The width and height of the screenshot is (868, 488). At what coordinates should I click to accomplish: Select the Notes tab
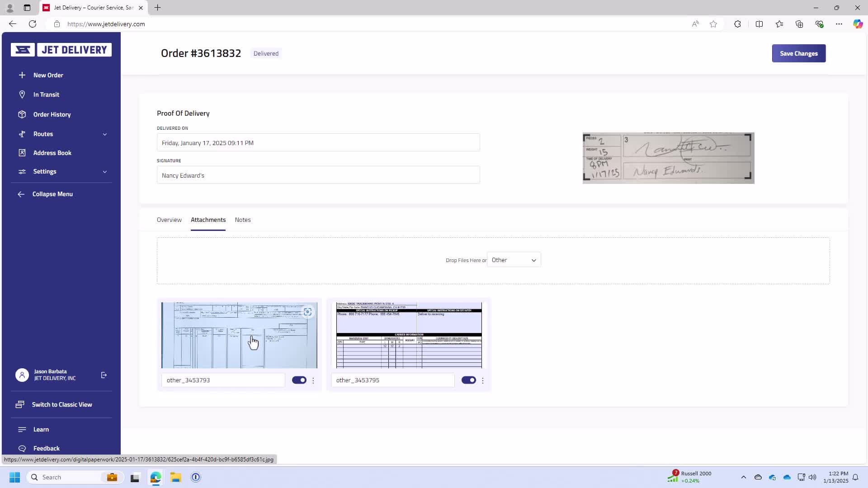242,219
